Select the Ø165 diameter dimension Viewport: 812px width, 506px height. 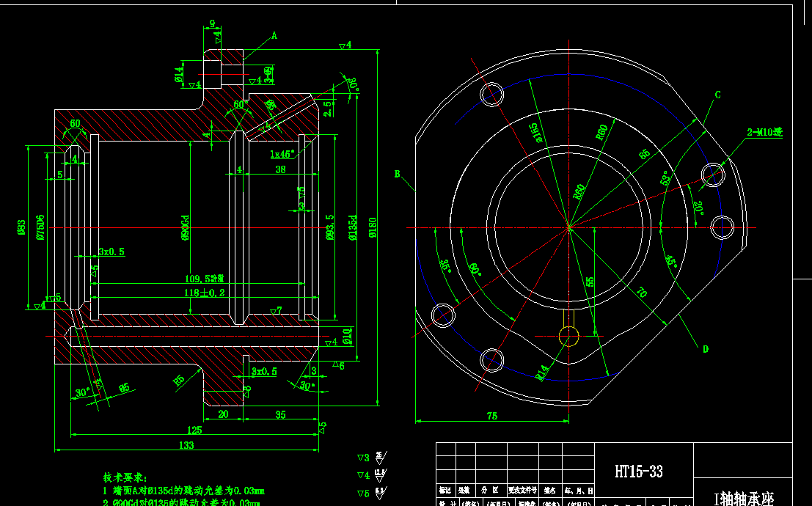pos(536,133)
